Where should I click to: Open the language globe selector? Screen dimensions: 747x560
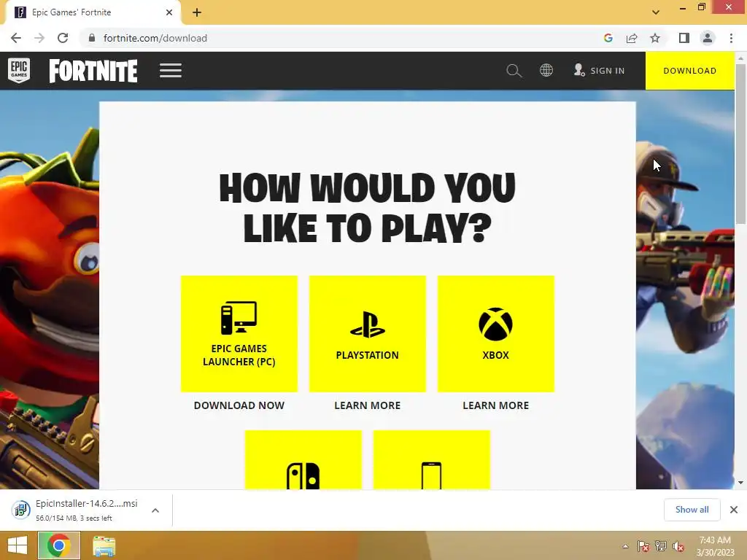pyautogui.click(x=546, y=71)
